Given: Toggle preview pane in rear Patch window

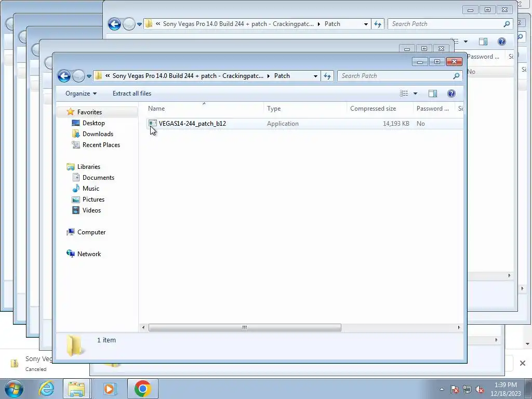Looking at the screenshot, I should [483, 42].
